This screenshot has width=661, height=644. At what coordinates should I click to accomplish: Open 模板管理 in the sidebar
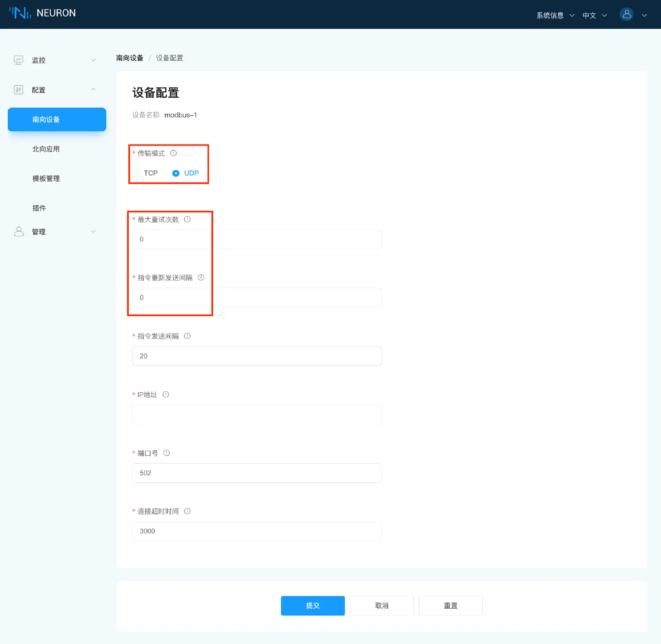coord(46,179)
